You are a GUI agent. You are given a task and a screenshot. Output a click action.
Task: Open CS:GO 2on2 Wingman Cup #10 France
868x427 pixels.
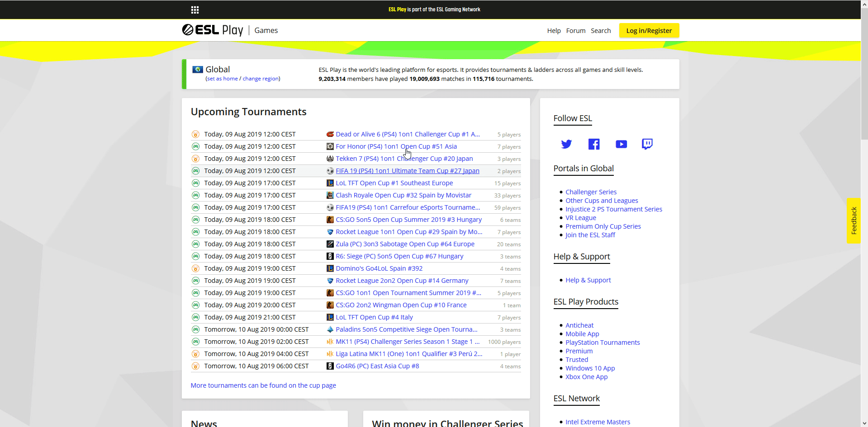[401, 305]
